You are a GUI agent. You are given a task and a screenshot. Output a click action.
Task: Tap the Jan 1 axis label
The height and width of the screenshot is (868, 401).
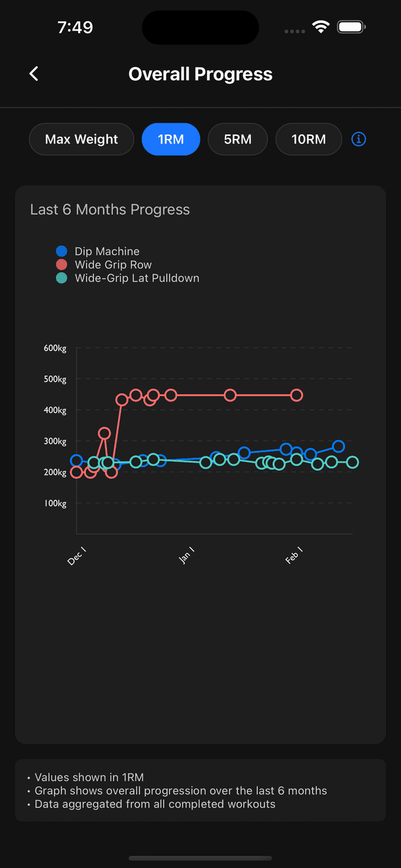[x=187, y=556]
